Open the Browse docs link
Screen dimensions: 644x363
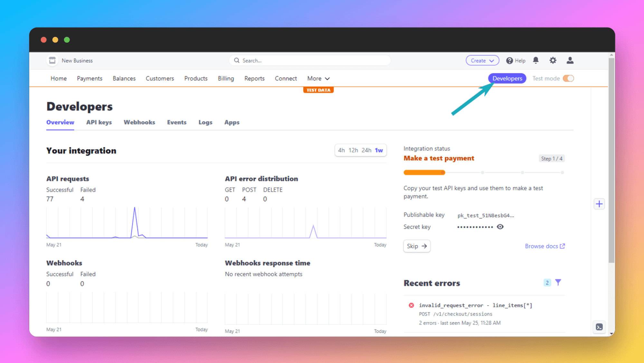545,246
